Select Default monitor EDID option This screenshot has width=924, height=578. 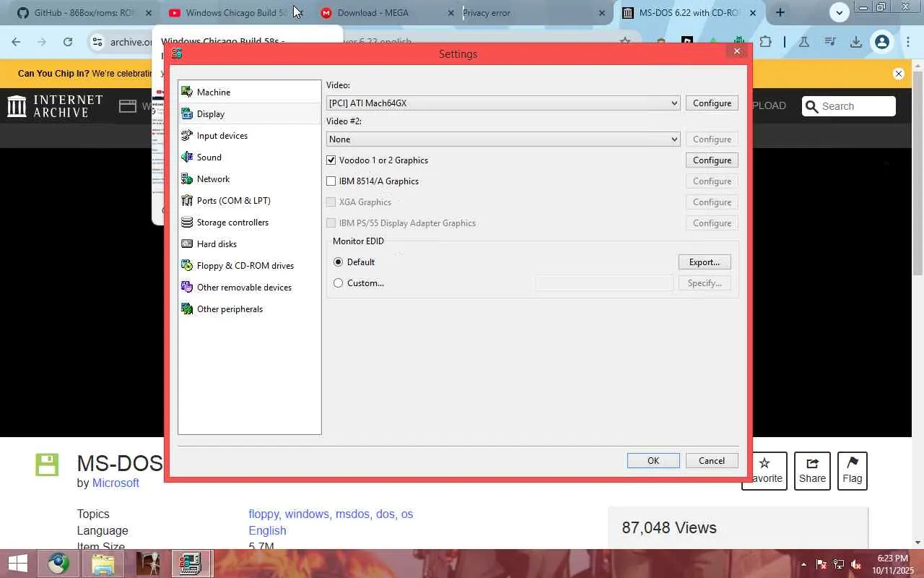pos(338,262)
